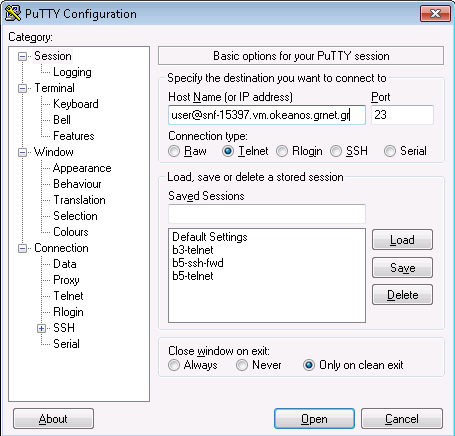
Task: Open the Proxy category
Action: pyautogui.click(x=66, y=280)
